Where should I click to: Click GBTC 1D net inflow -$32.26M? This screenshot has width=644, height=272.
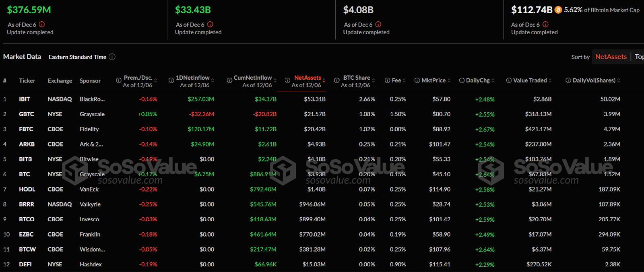pyautogui.click(x=202, y=114)
